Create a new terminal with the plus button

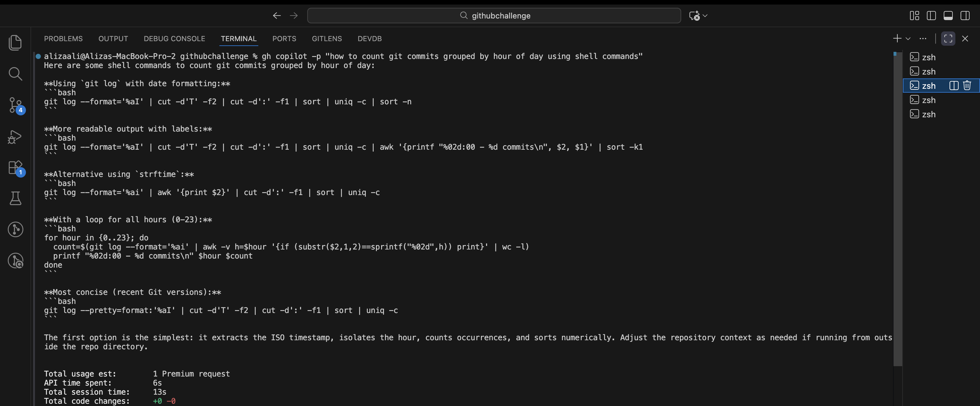point(897,39)
